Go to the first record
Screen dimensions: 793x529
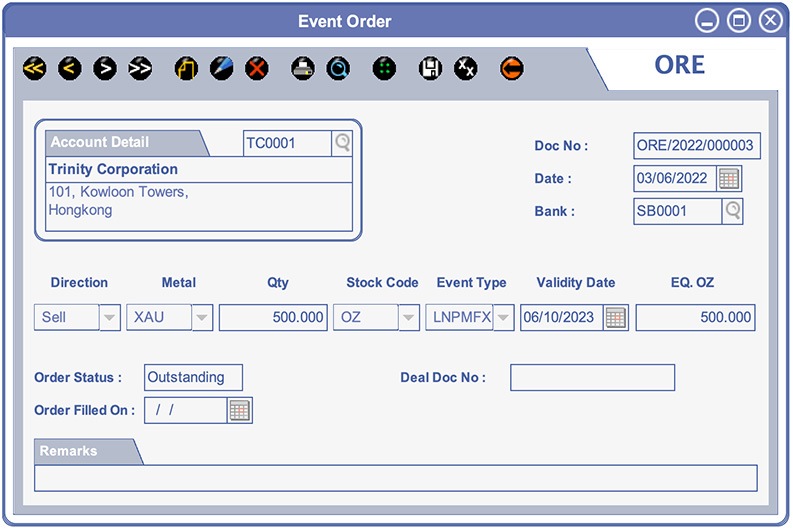34,68
